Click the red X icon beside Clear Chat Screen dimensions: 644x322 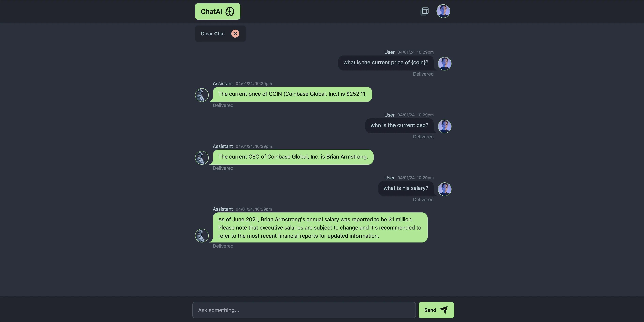point(235,34)
